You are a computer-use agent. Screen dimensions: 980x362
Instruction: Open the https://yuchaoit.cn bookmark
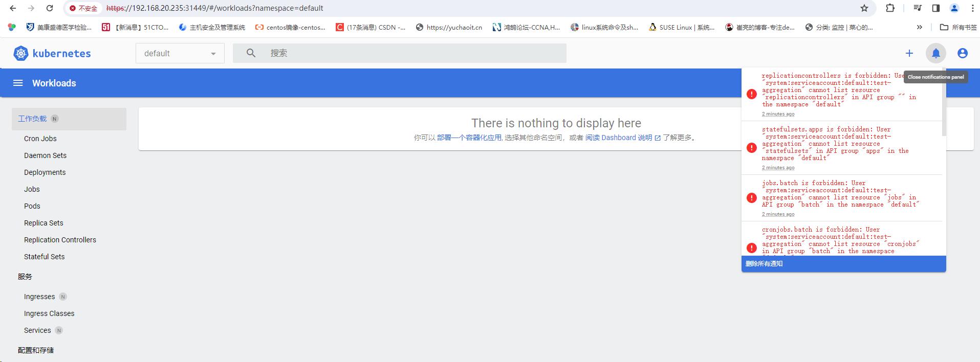[x=449, y=27]
